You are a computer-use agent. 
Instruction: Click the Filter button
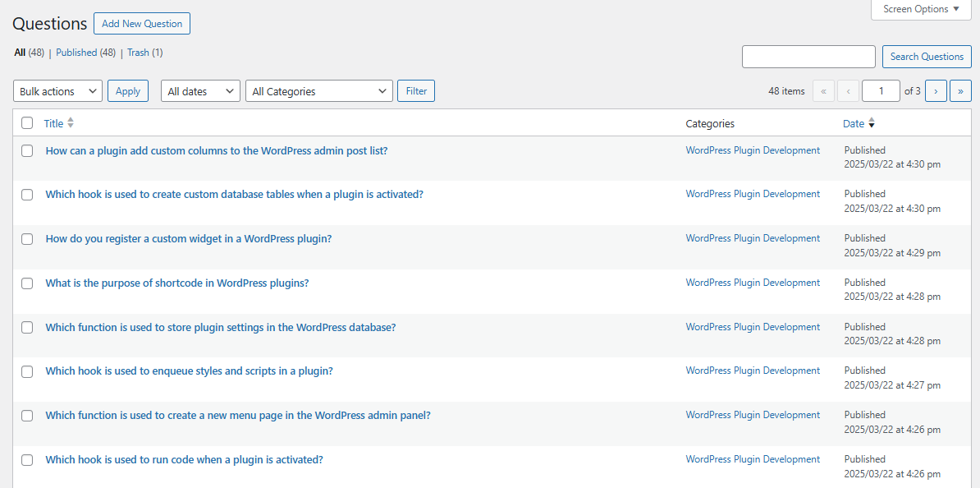[416, 91]
